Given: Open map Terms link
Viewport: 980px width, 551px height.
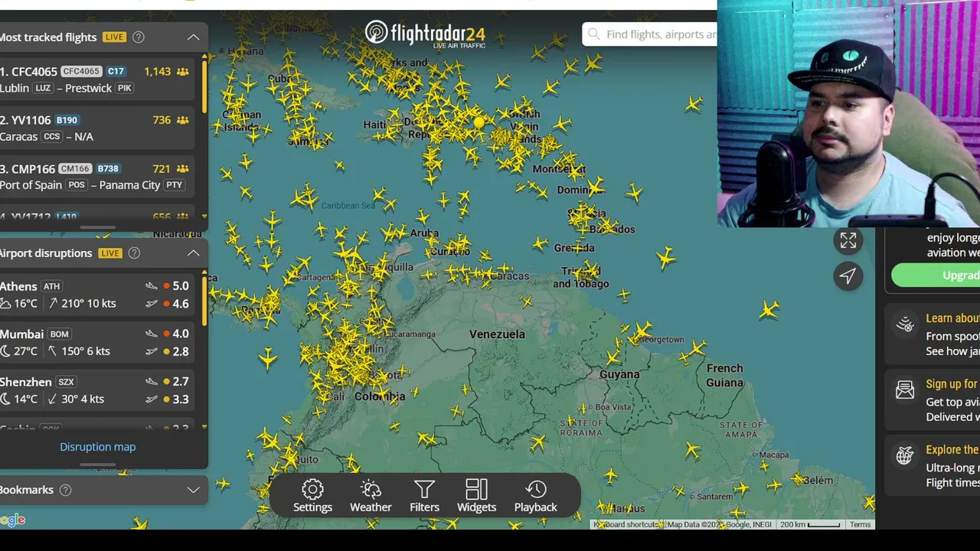Looking at the screenshot, I should (x=860, y=524).
